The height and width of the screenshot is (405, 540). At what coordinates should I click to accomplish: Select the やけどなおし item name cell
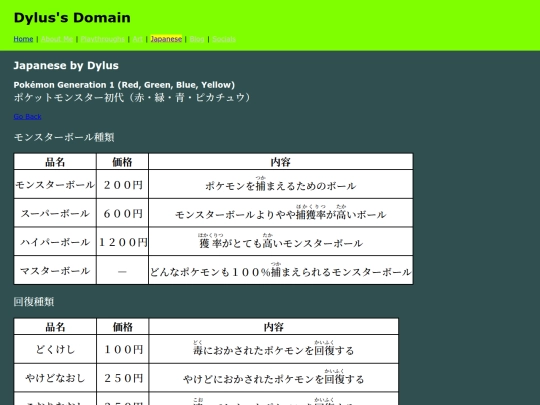tap(55, 378)
